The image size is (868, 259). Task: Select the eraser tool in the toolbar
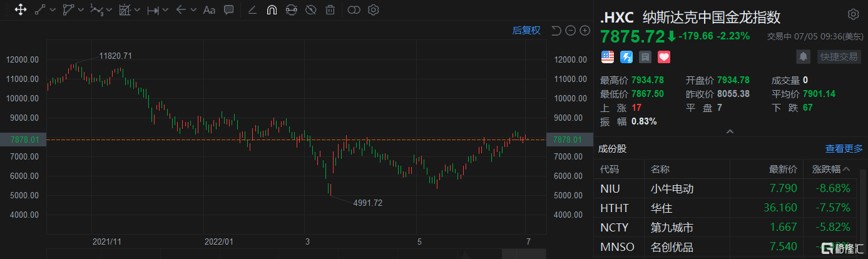point(252,9)
